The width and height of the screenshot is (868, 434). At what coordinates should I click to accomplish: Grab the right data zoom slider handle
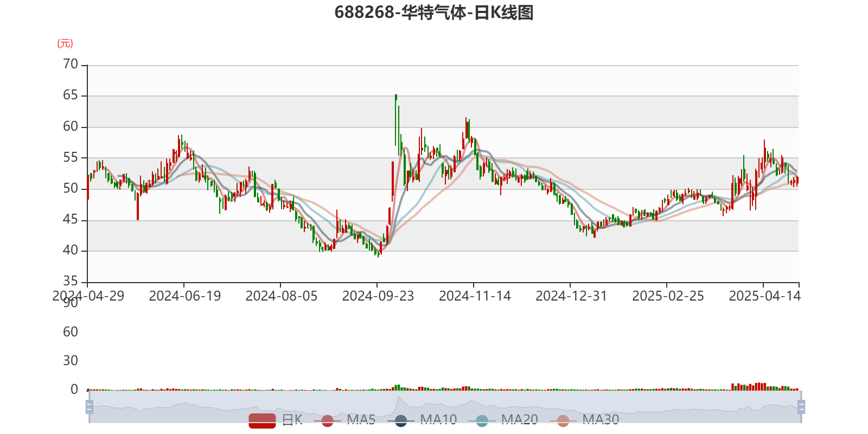(801, 407)
